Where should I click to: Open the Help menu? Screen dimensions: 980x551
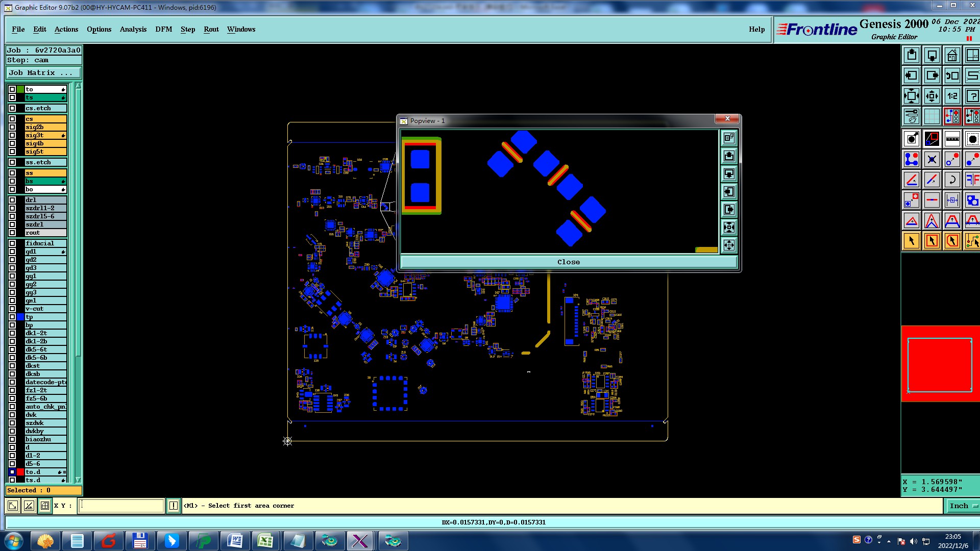pos(757,29)
